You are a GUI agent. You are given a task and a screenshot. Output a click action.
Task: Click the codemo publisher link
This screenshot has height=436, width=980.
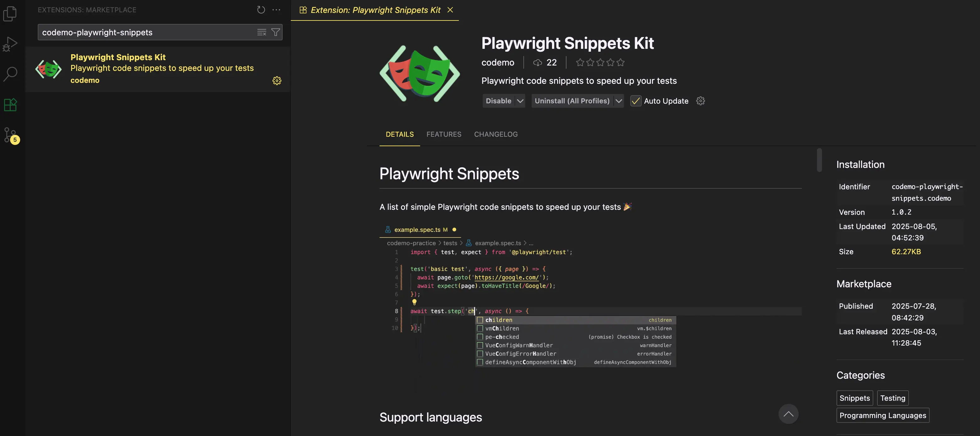coord(498,62)
